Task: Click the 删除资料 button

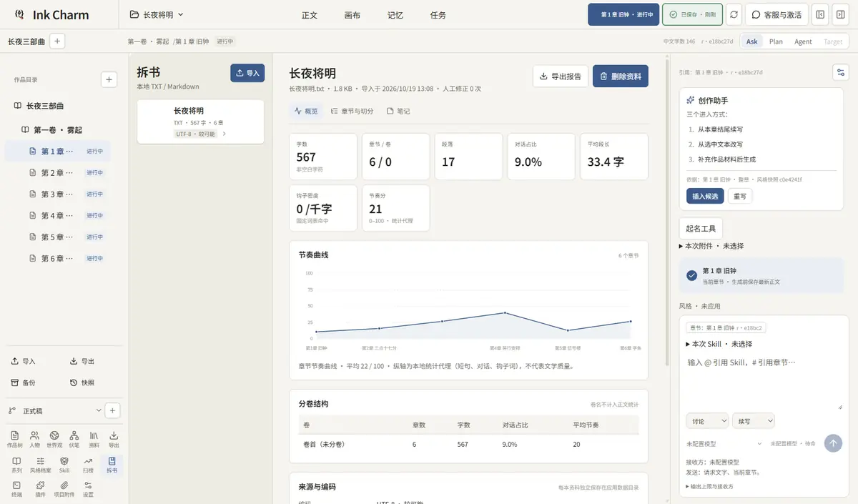Action: pos(621,76)
